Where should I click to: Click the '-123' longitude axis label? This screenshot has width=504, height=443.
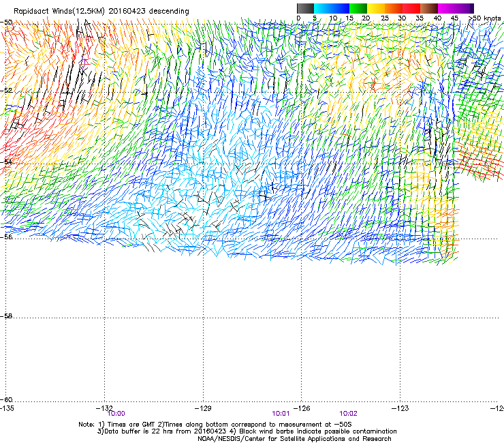point(400,408)
